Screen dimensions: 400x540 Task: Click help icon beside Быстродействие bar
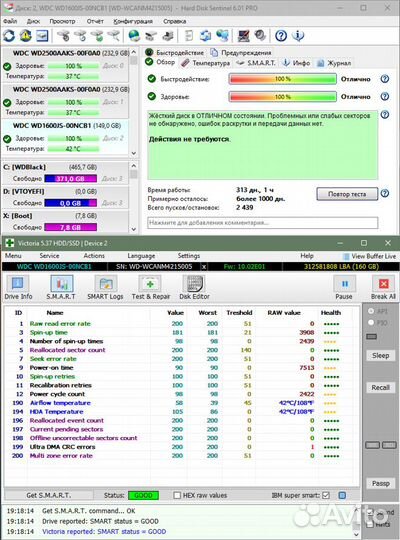coord(385,79)
